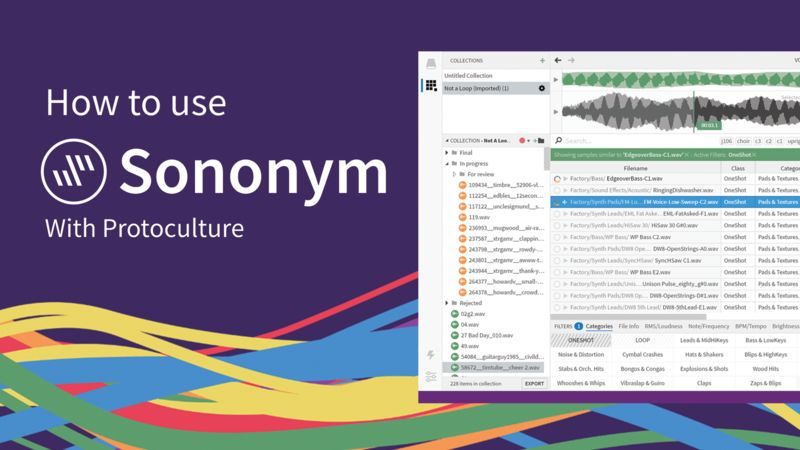Screen dimensions: 800x450
Task: Collapse the COLLECTION - Not A Loop panel
Action: pos(447,140)
